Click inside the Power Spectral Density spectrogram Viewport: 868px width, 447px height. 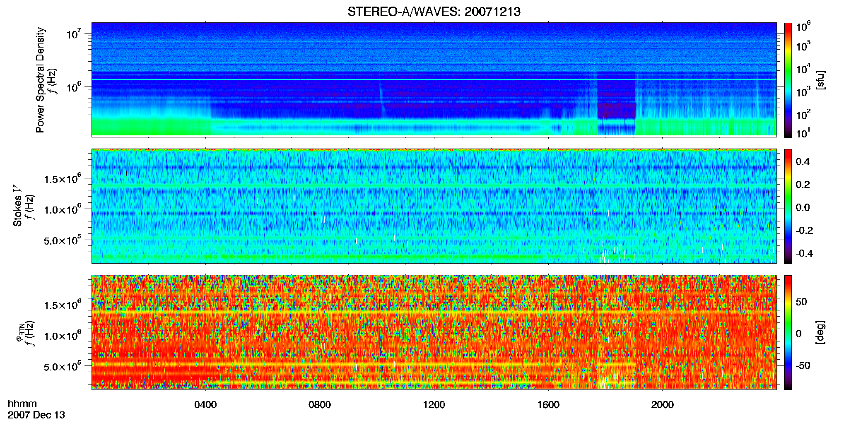point(434,79)
